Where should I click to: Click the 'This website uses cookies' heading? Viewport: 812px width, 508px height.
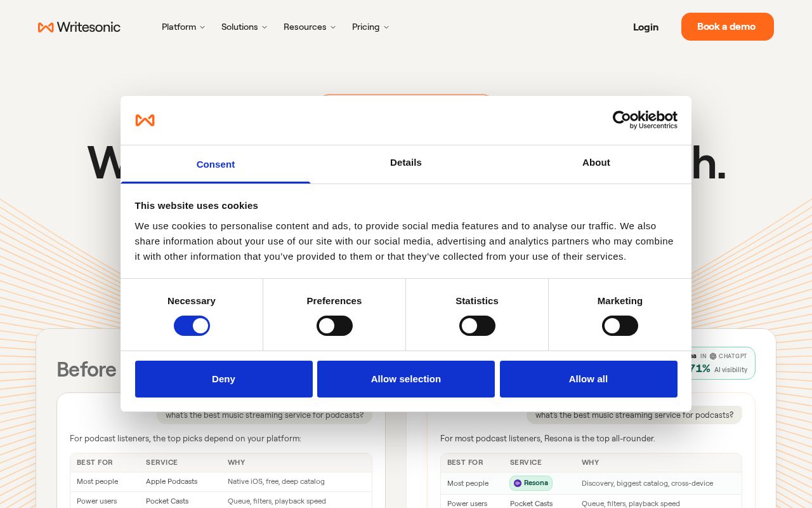point(197,206)
